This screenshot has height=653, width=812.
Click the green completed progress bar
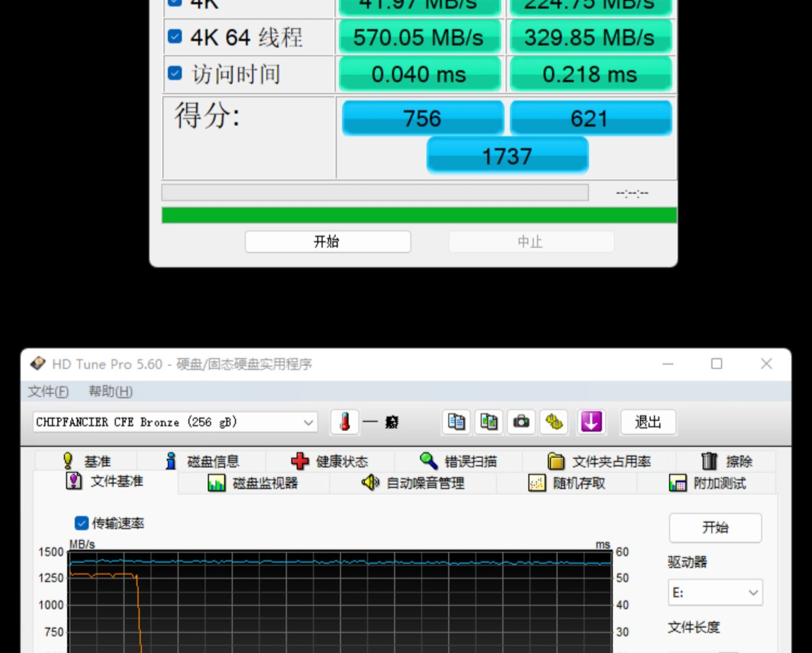pyautogui.click(x=419, y=215)
